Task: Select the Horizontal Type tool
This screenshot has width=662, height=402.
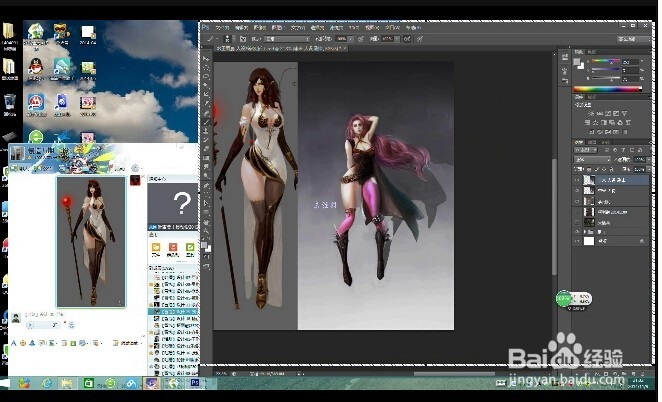Action: coord(207,194)
